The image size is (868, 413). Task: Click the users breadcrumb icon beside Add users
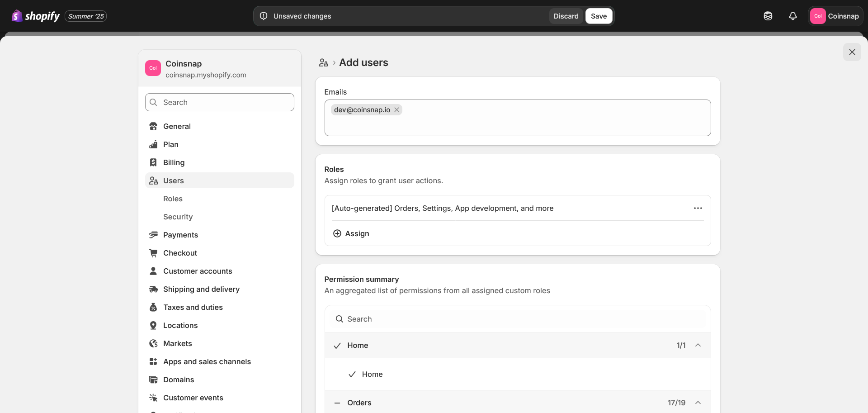tap(323, 63)
